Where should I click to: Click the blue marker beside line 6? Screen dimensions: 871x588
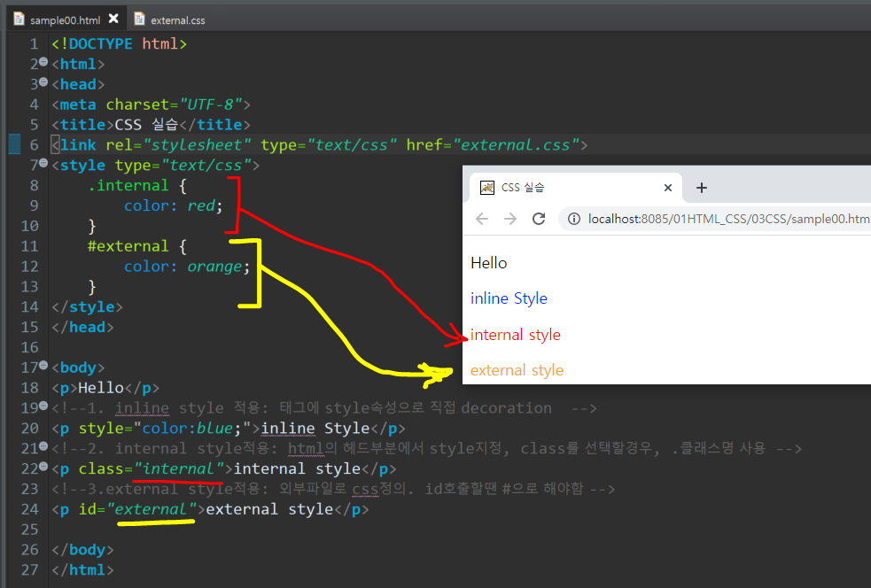tap(14, 144)
